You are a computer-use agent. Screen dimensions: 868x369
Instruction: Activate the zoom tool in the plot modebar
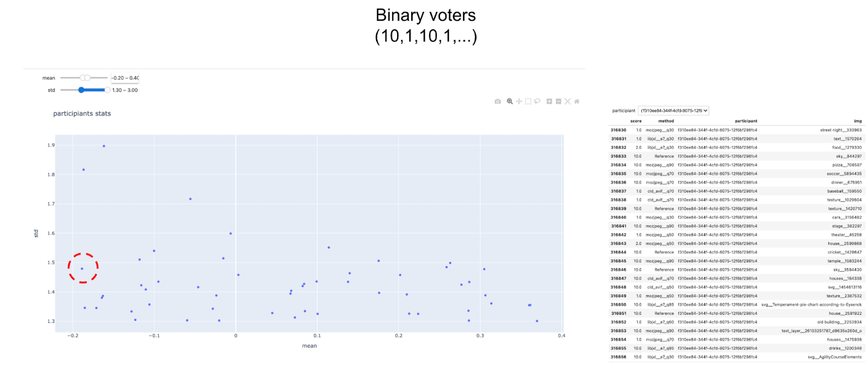click(509, 101)
